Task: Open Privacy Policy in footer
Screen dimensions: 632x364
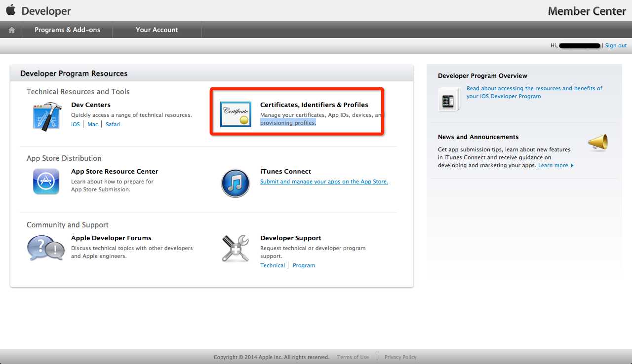Action: [x=400, y=357]
